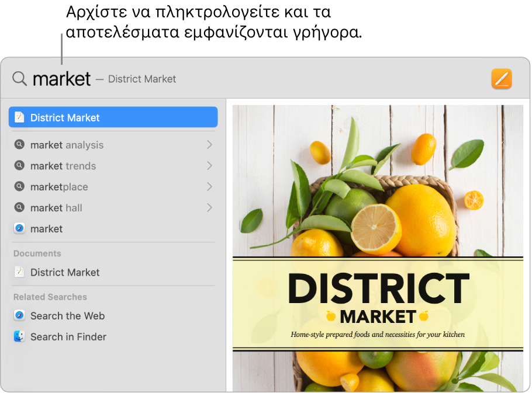The height and width of the screenshot is (393, 532).
Task: Select the Pages document icon for District Market
Action: point(19,272)
